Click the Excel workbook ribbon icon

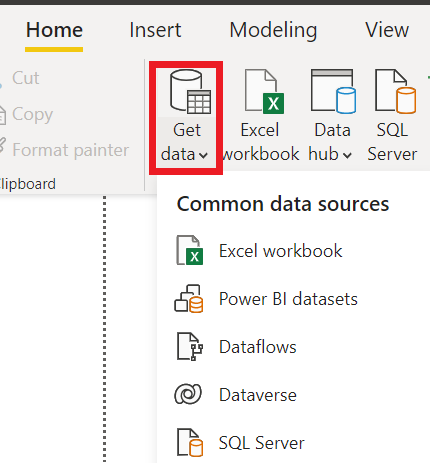coord(264,91)
